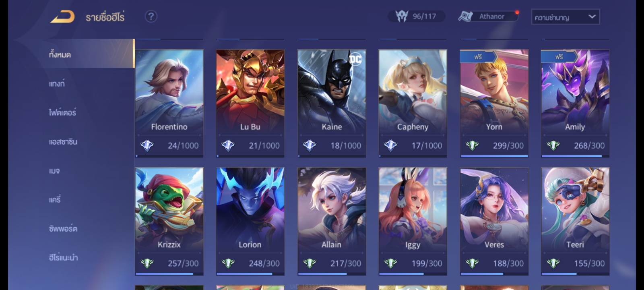This screenshot has width=644, height=290.
Task: Tap Florentino's proficiency badge icon
Action: pyautogui.click(x=147, y=145)
